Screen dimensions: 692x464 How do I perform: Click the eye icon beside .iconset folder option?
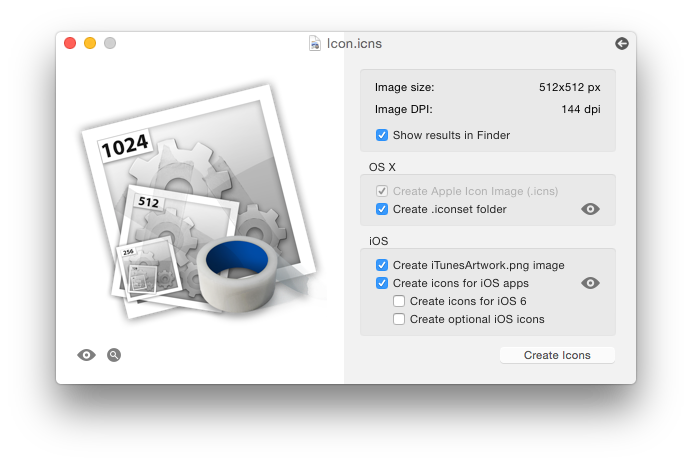point(590,209)
